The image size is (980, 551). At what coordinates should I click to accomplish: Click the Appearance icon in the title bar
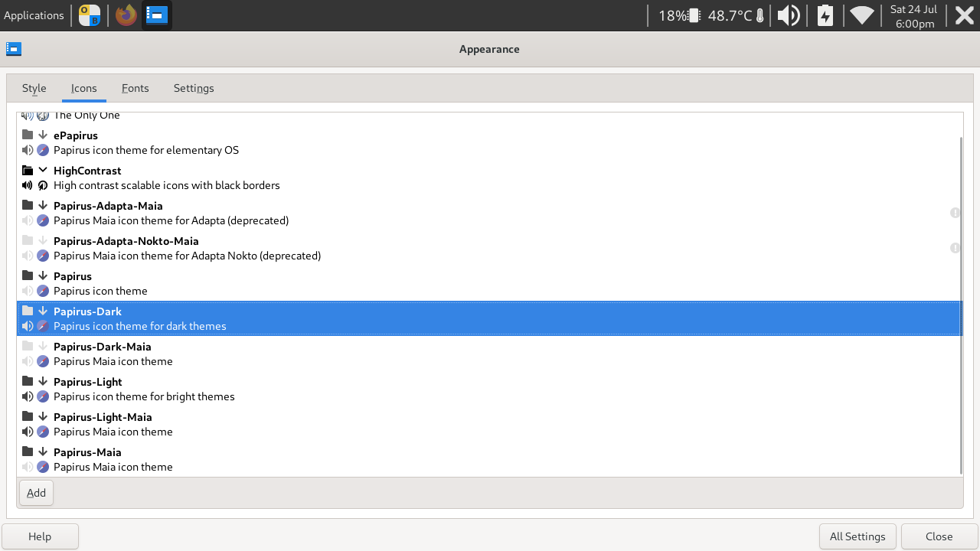pos(14,49)
